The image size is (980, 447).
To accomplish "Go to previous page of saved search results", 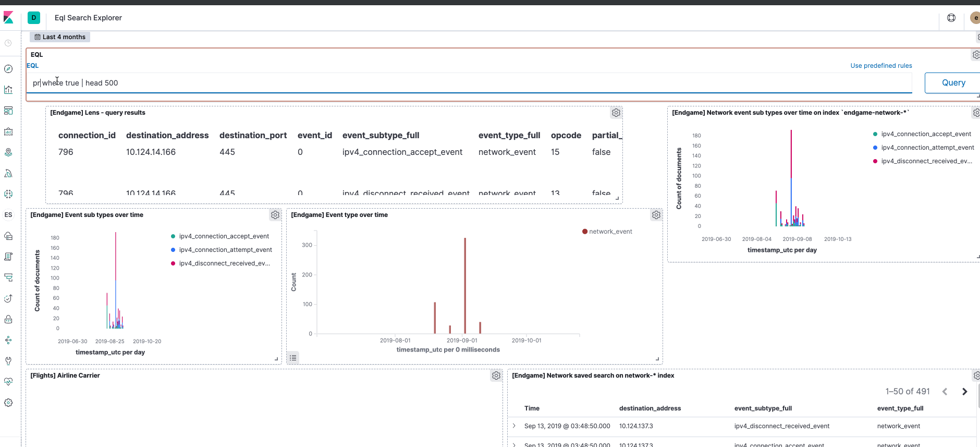I will pos(945,392).
